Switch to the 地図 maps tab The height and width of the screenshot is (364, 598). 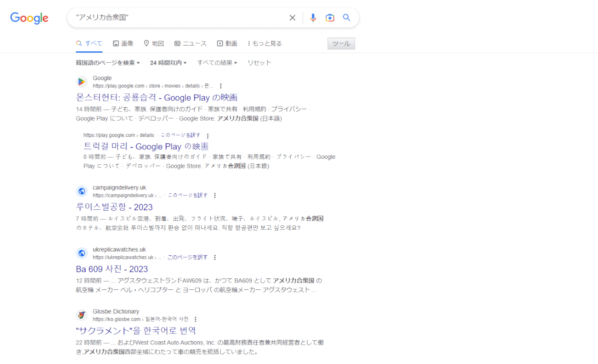(153, 44)
